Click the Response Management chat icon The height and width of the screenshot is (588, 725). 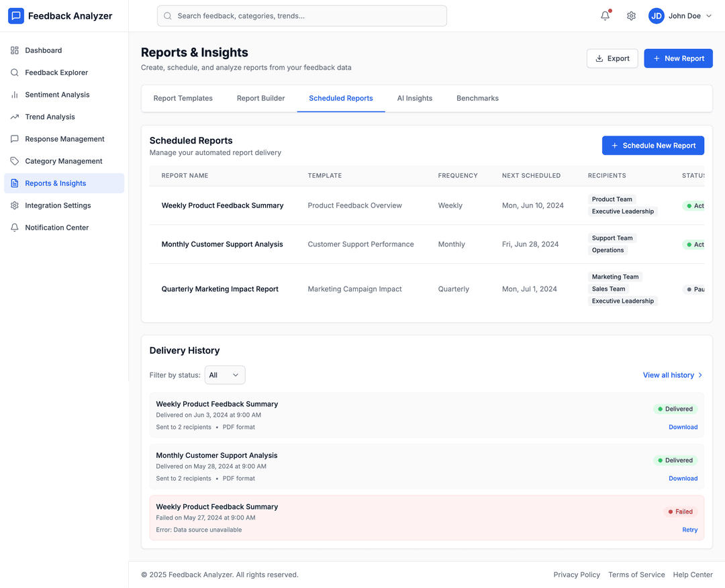tap(15, 139)
